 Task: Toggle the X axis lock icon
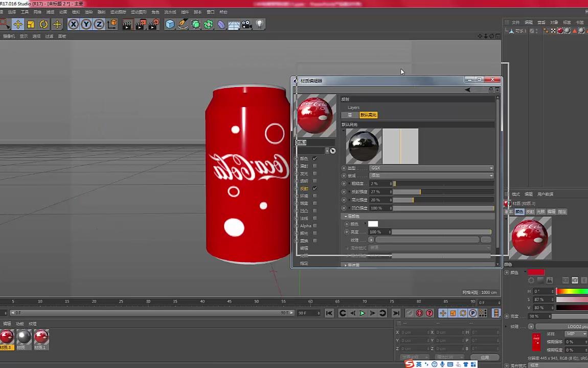pos(73,25)
